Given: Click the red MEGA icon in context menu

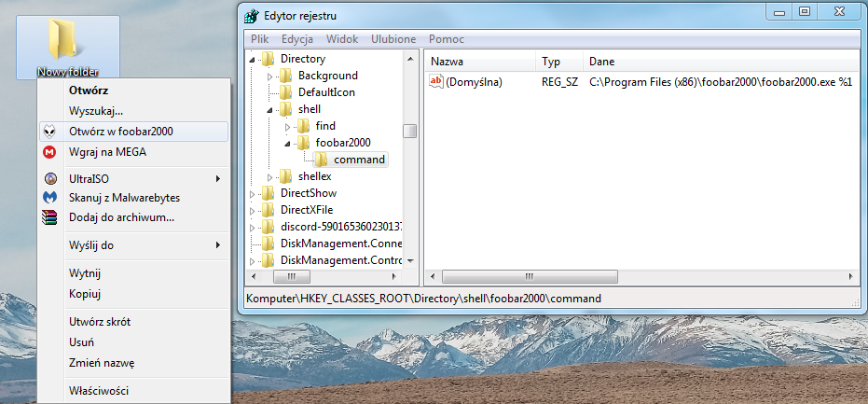Looking at the screenshot, I should point(49,152).
